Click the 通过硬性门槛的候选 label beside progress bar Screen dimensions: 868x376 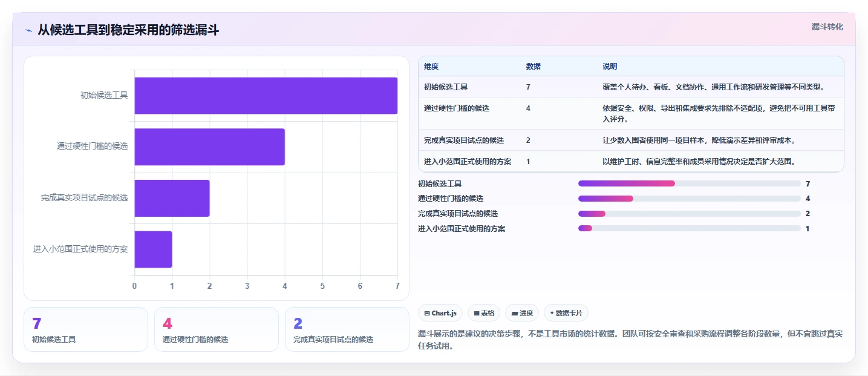[451, 199]
